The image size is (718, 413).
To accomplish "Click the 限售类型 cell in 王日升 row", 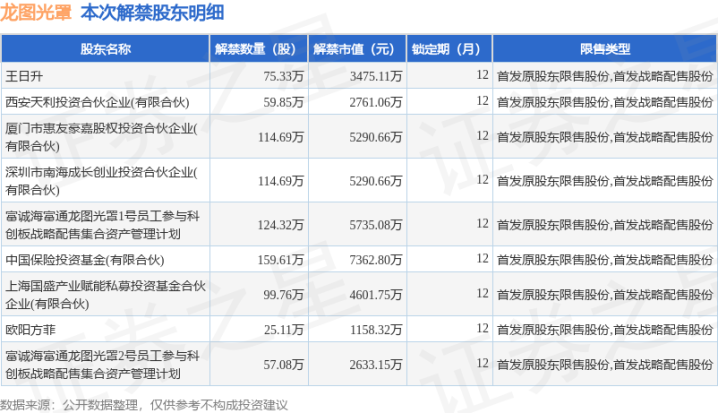I will click(x=605, y=76).
